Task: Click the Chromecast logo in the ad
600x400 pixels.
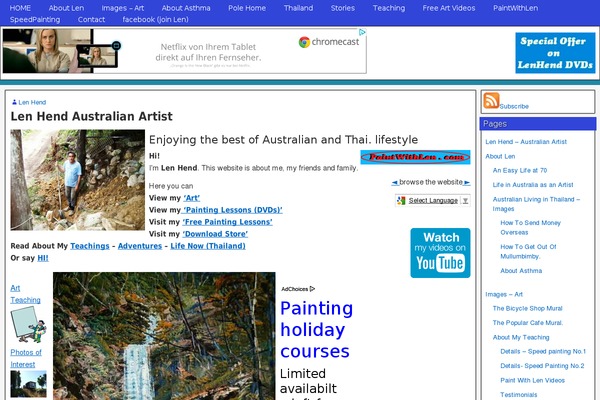Action: click(x=327, y=43)
